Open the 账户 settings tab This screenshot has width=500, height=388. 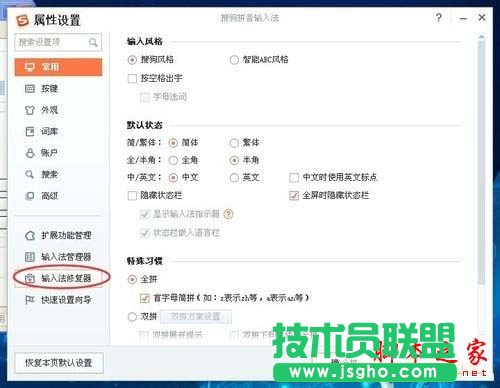coord(58,153)
